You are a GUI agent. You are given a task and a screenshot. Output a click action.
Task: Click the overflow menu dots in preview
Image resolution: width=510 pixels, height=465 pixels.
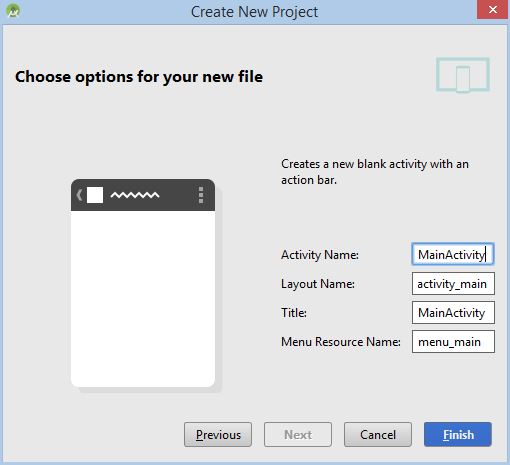(x=201, y=195)
